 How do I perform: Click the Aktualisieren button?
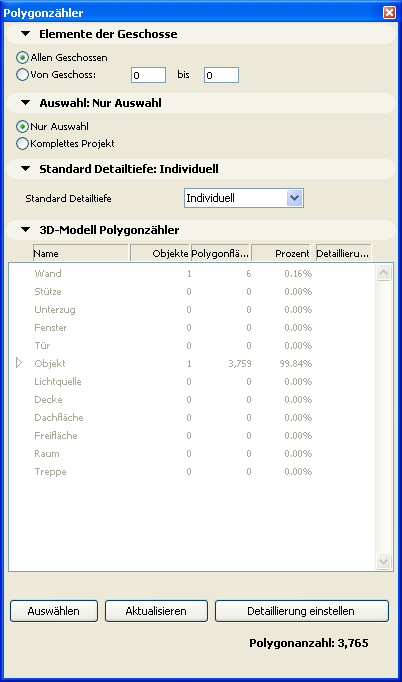[156, 611]
